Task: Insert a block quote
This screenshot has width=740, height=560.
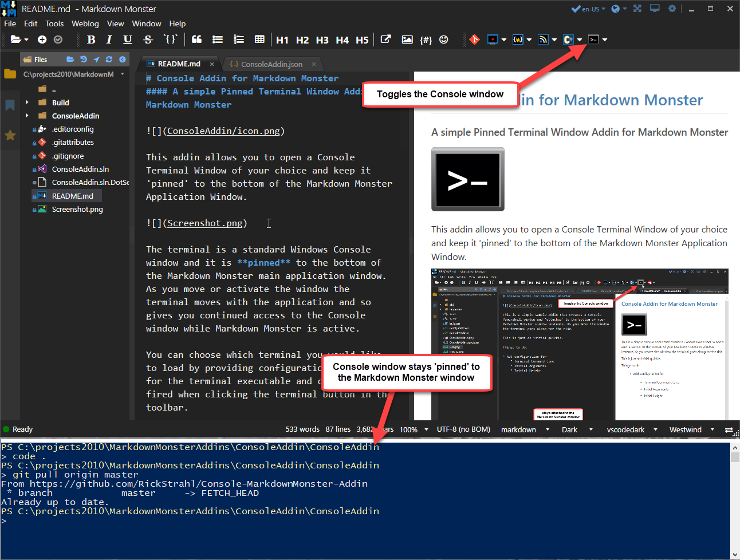Action: (196, 40)
